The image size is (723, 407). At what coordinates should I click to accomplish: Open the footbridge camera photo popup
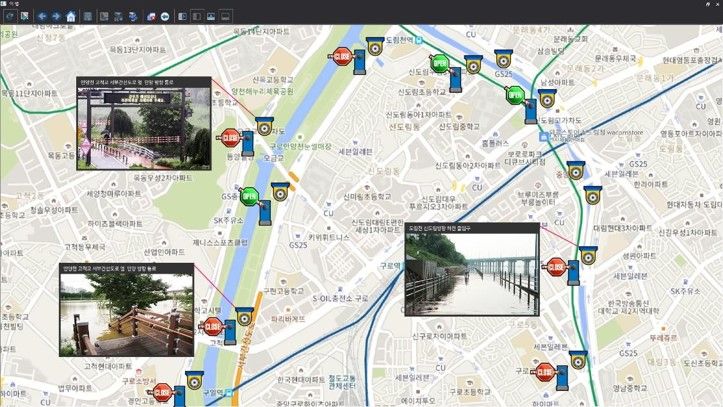point(144,124)
